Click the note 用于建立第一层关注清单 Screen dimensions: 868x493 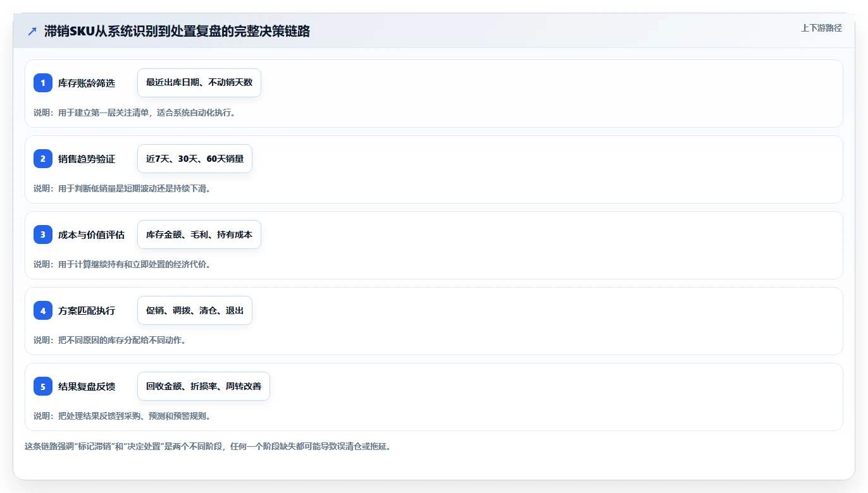tap(135, 113)
